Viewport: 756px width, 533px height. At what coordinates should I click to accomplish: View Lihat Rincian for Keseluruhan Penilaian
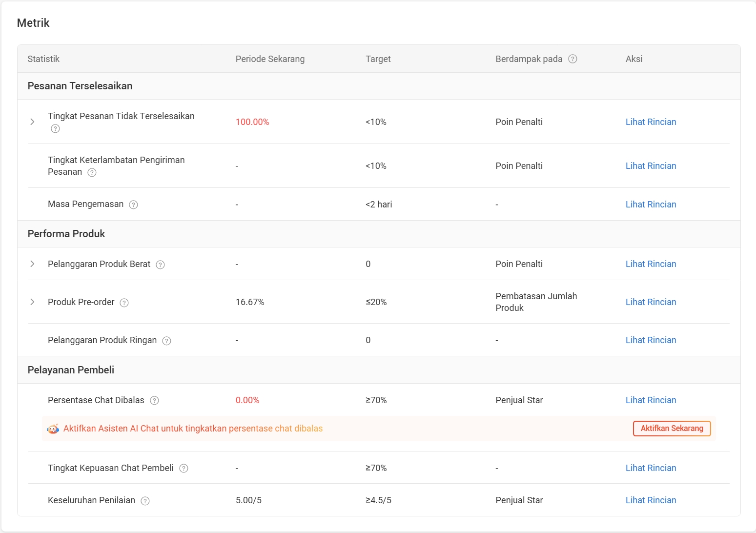tap(651, 500)
